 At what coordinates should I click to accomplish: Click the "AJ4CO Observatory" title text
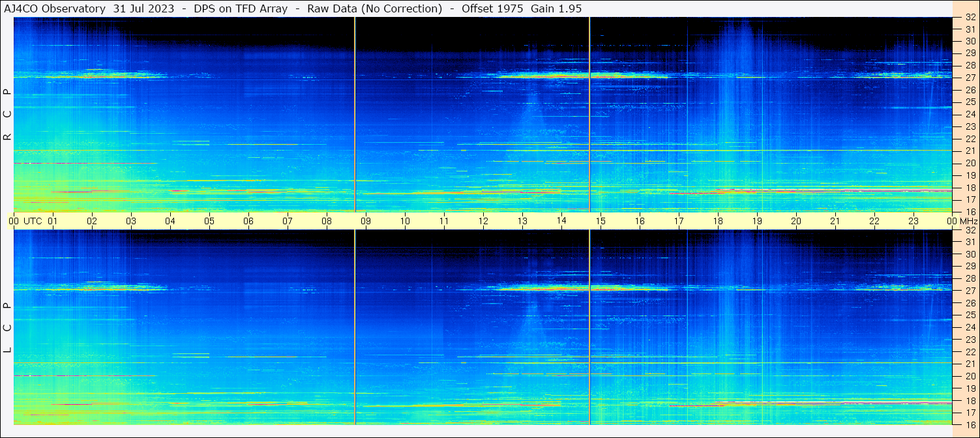click(55, 8)
